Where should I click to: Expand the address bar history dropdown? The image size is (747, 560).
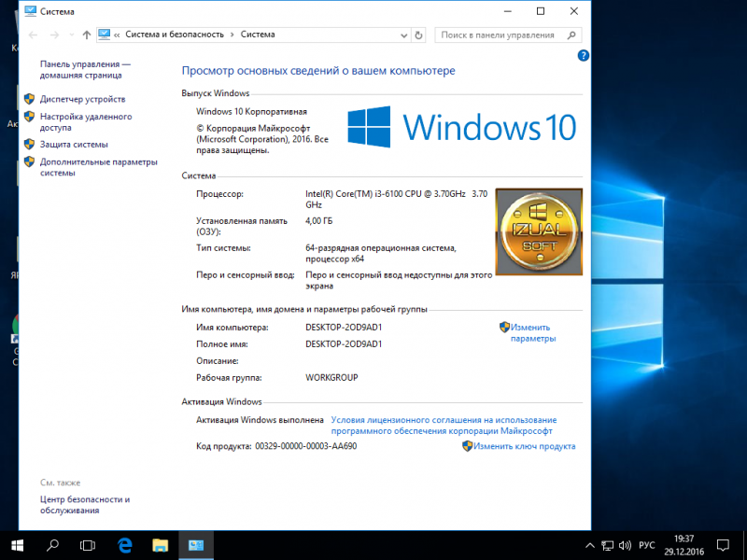(403, 35)
